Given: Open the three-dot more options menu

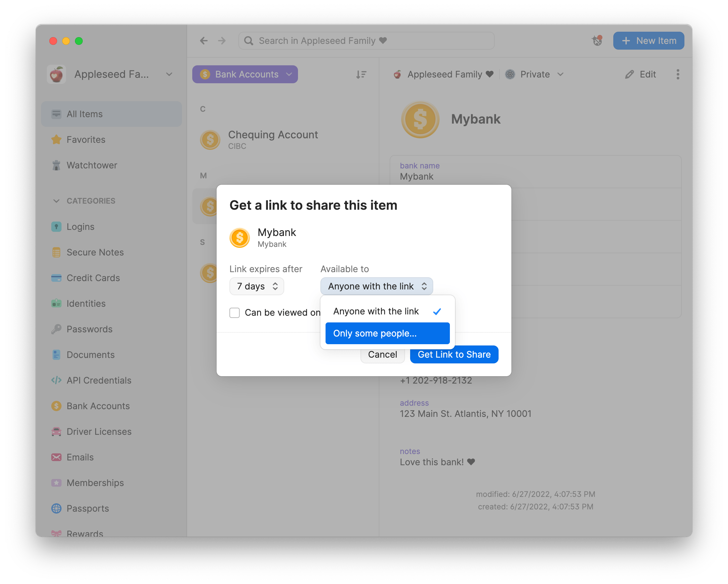Looking at the screenshot, I should click(678, 74).
